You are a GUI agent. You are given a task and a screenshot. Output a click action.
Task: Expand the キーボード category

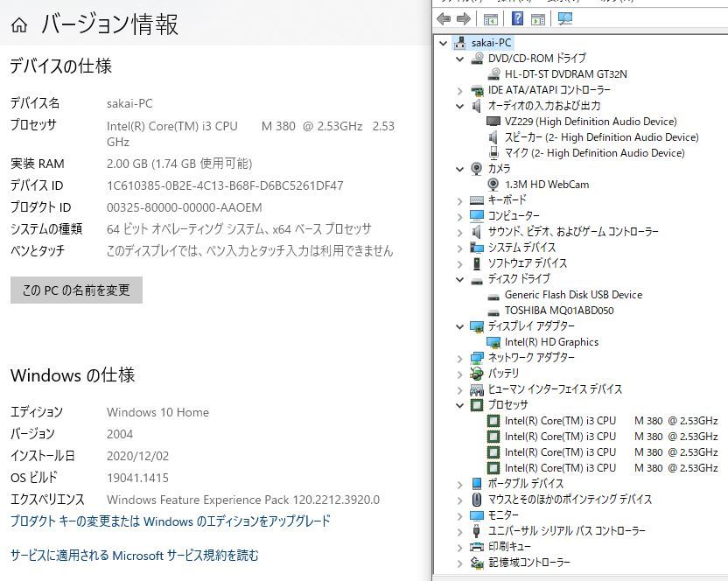459,199
